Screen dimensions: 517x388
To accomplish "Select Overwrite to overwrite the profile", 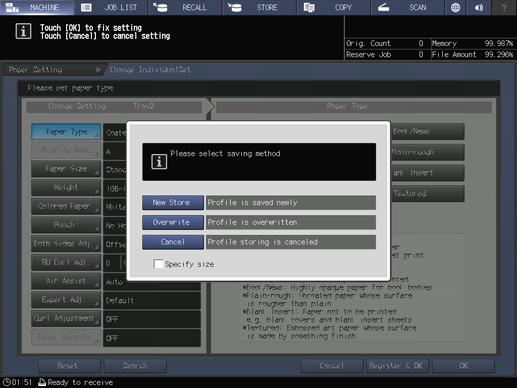I will 173,222.
